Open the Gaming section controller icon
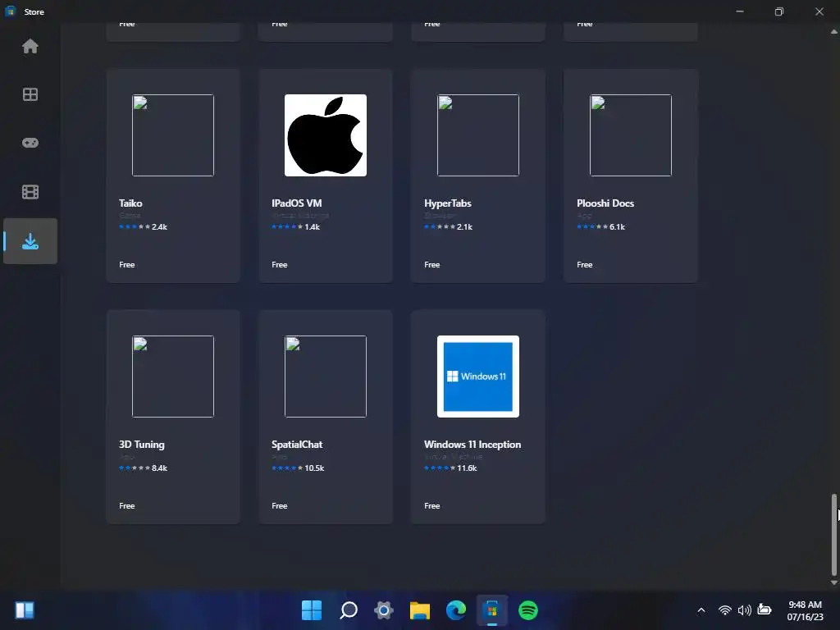The image size is (840, 630). (30, 143)
